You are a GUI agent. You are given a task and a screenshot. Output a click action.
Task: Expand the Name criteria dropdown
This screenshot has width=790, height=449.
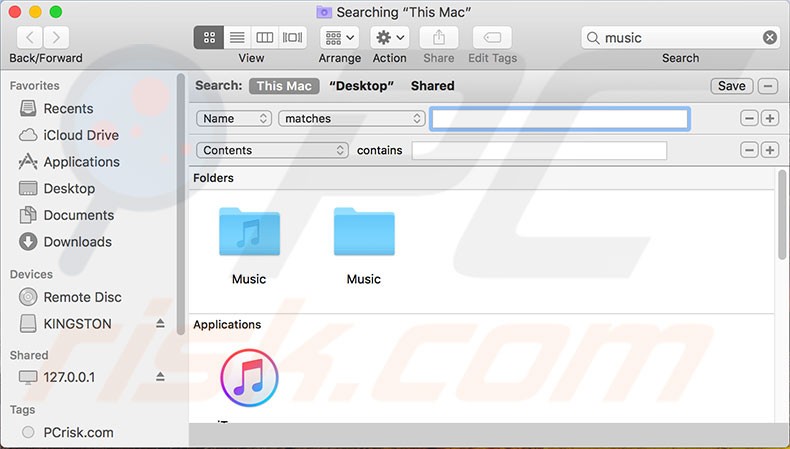pyautogui.click(x=234, y=118)
